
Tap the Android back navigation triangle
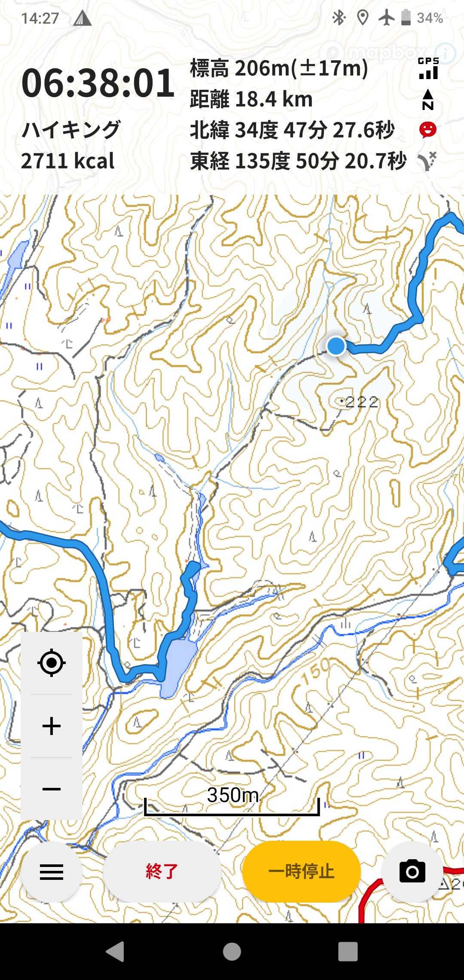point(115,951)
